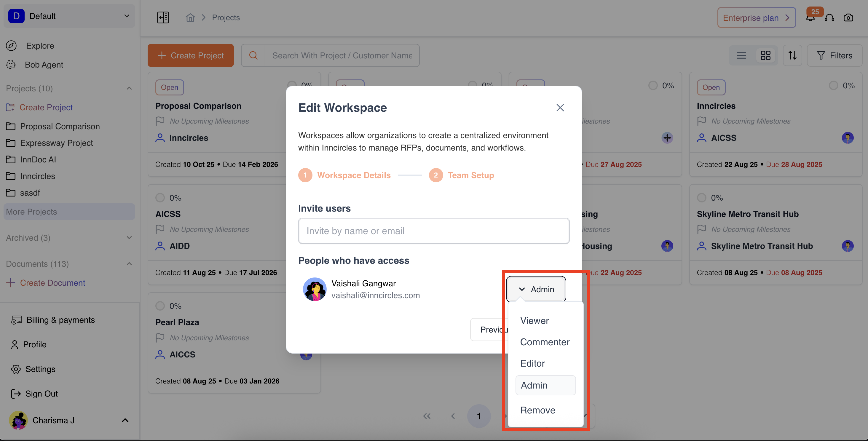Open Bob Agent from sidebar
Image resolution: width=868 pixels, height=441 pixels.
click(x=44, y=65)
